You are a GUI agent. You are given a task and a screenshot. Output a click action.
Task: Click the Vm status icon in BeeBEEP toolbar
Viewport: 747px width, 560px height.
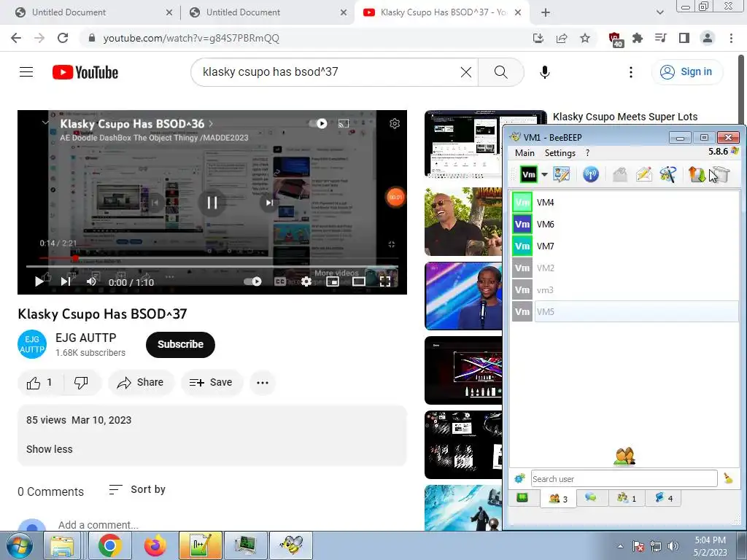coord(528,175)
